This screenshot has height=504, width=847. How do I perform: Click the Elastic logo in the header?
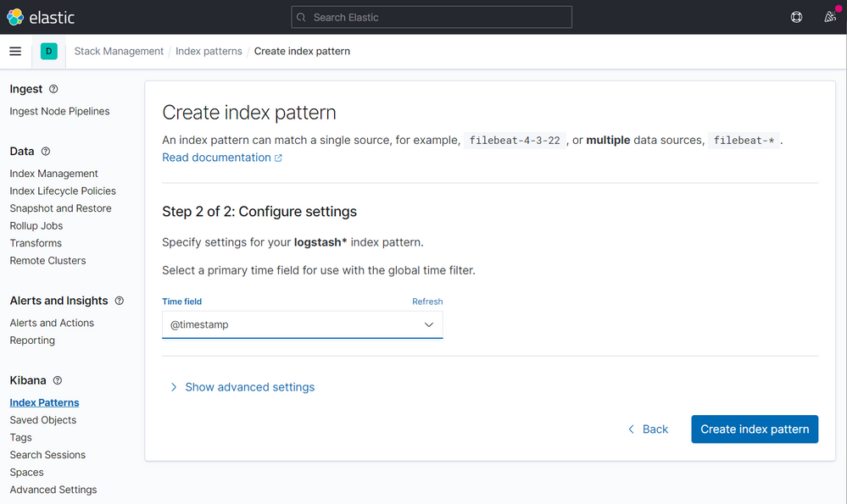click(x=41, y=17)
